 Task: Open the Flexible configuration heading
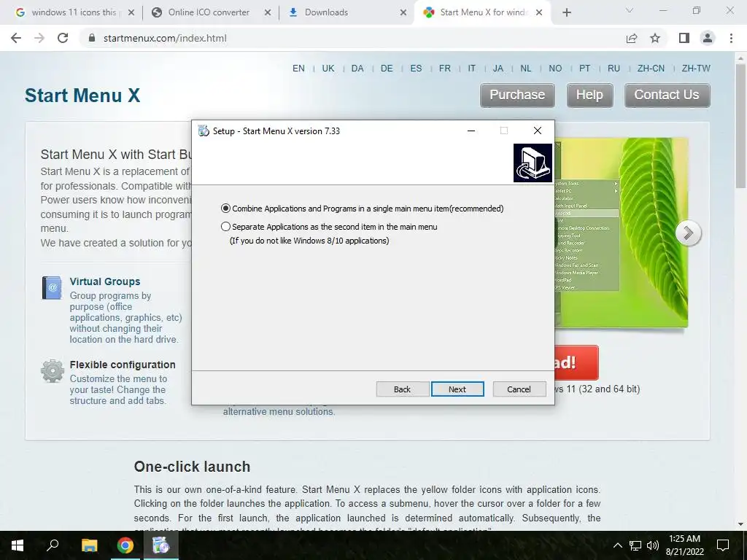(x=123, y=365)
